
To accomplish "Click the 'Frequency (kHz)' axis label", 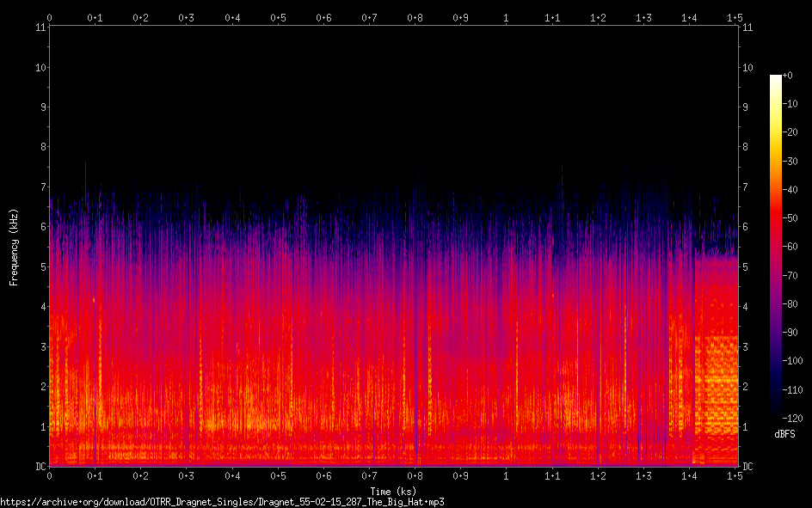I will click(14, 247).
